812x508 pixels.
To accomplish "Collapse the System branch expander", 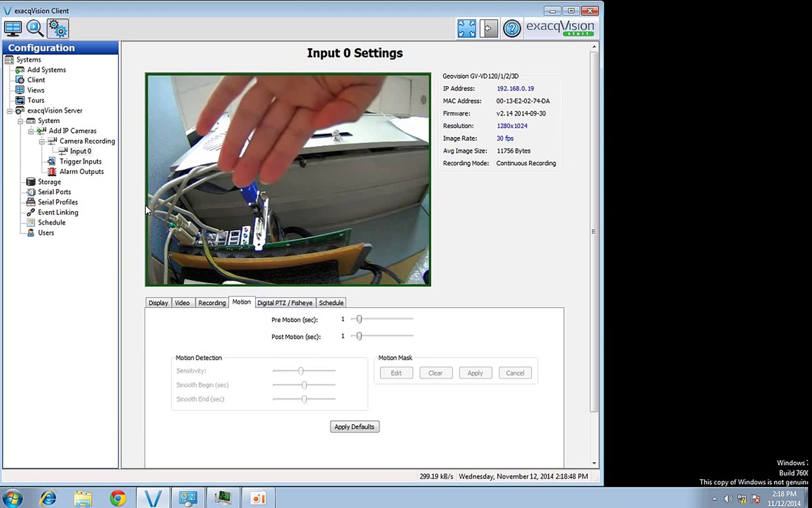I will click(20, 121).
